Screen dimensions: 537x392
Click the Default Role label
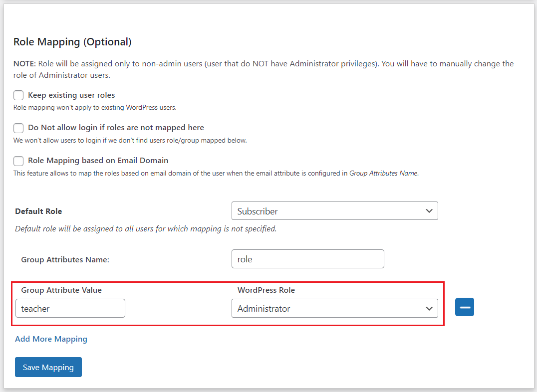pyautogui.click(x=38, y=211)
